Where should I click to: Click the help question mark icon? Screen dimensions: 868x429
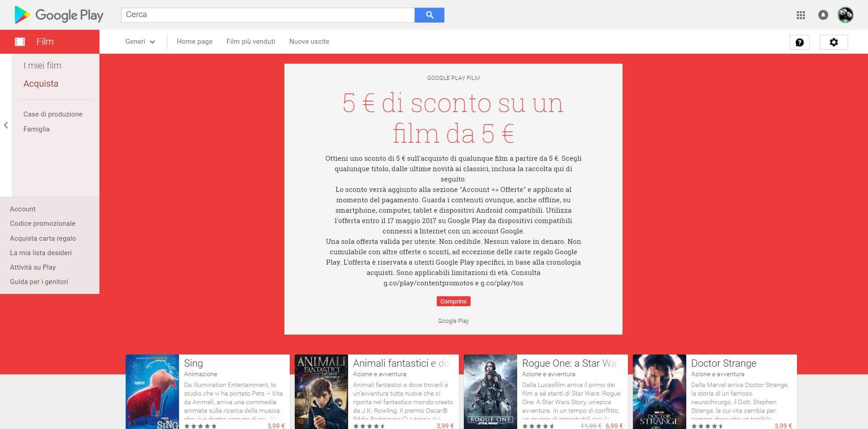tap(800, 42)
